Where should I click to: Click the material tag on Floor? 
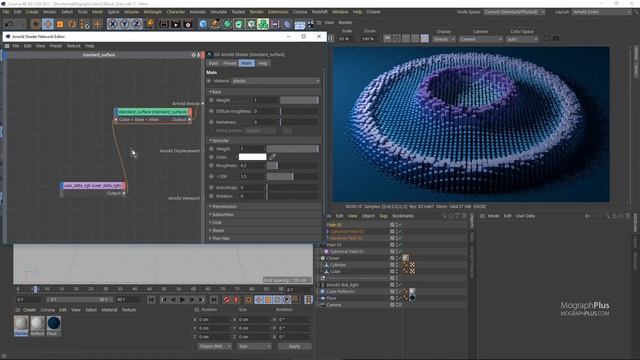tap(412, 298)
